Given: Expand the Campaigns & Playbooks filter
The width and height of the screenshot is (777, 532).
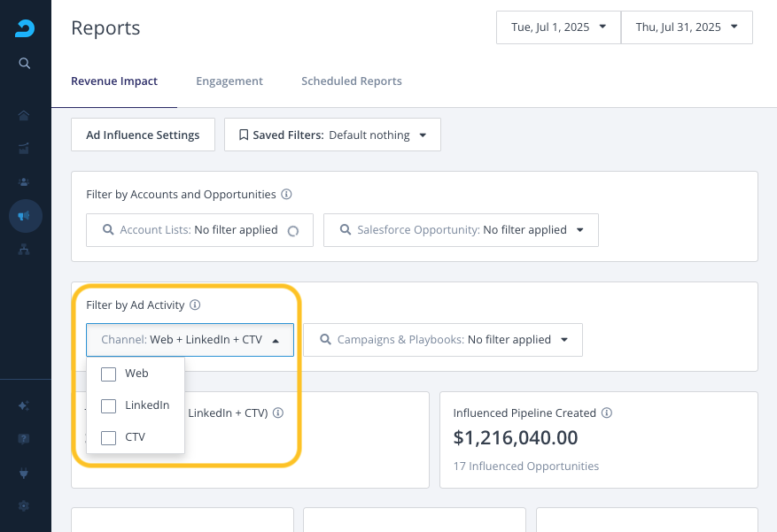Looking at the screenshot, I should tap(442, 340).
